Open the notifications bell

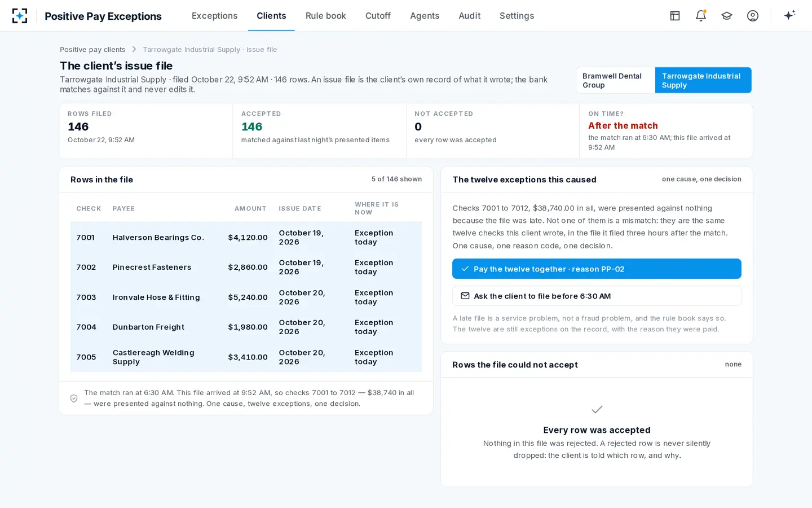(701, 16)
